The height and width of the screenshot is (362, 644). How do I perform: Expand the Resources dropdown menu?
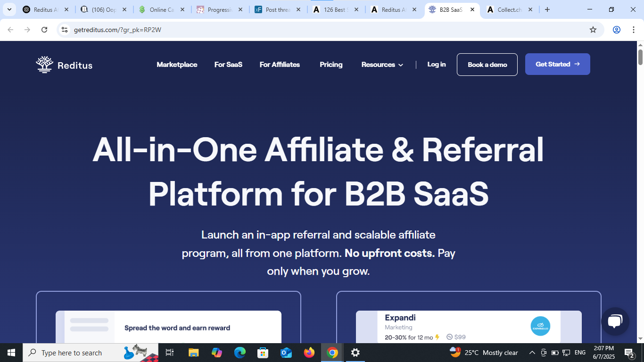(x=382, y=65)
